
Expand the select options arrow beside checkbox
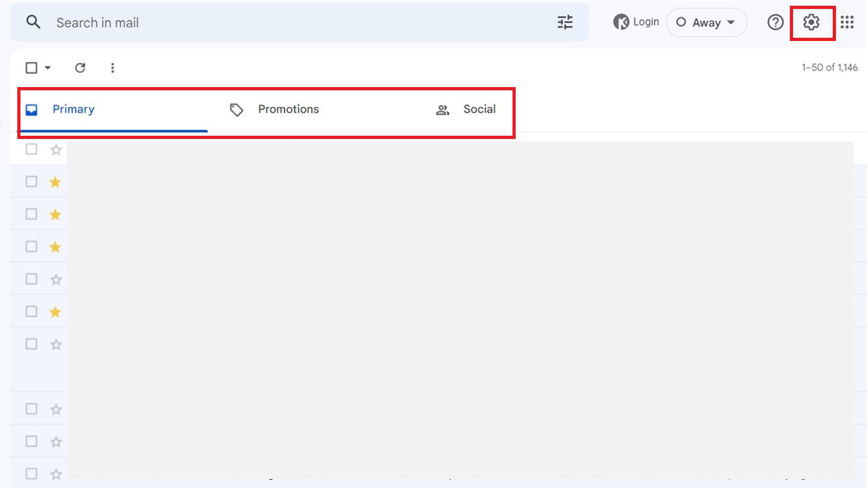47,68
